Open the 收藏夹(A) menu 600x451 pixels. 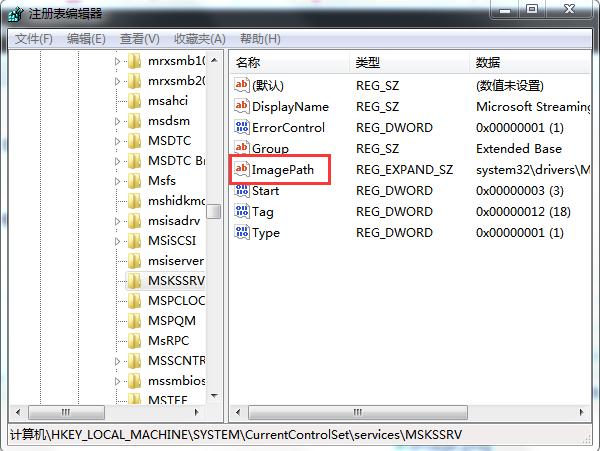point(200,39)
